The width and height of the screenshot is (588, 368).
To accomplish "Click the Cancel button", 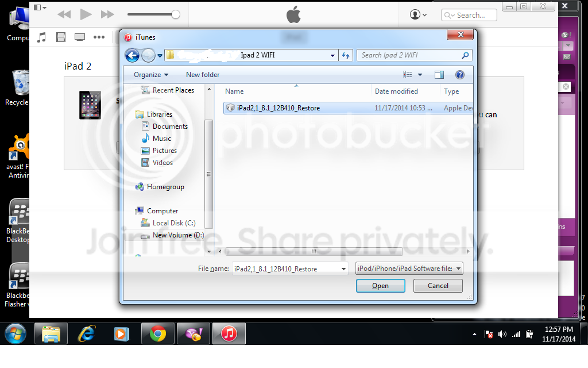I will coord(438,286).
